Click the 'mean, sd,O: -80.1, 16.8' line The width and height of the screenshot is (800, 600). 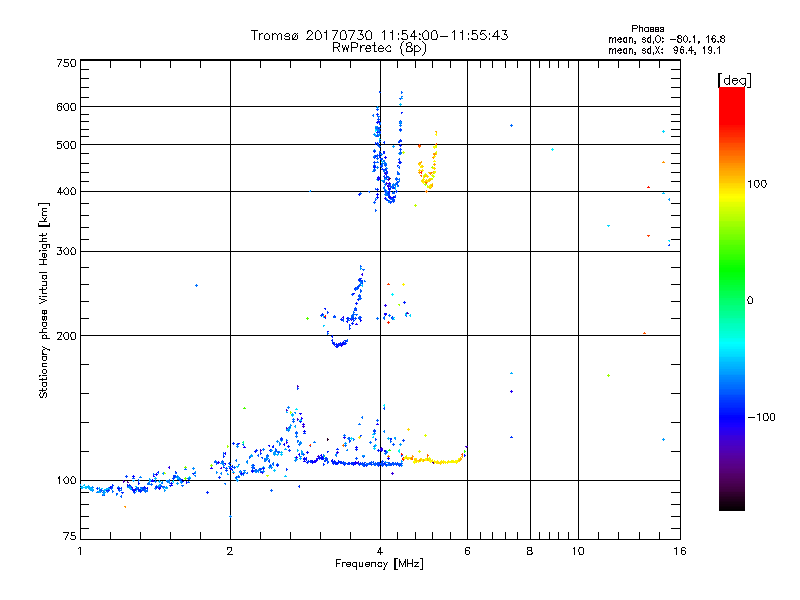click(666, 40)
